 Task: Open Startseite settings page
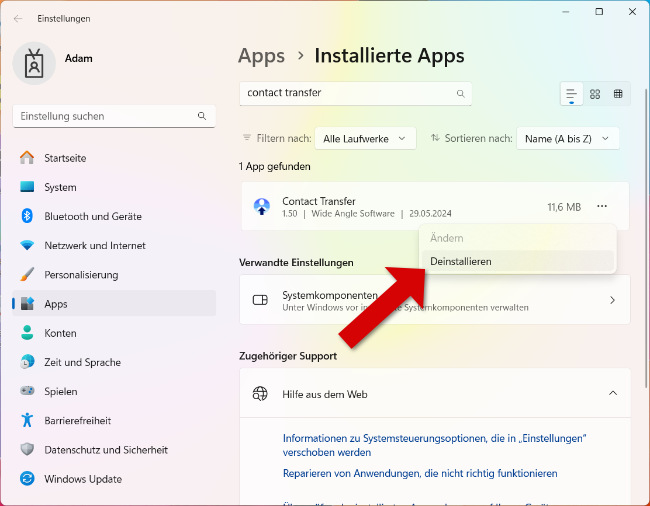[114, 158]
